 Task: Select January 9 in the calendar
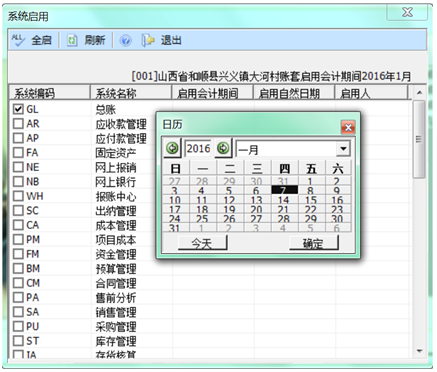point(337,191)
